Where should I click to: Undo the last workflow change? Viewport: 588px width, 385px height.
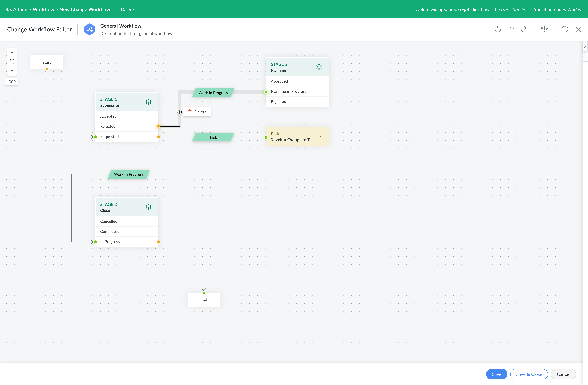coord(511,29)
